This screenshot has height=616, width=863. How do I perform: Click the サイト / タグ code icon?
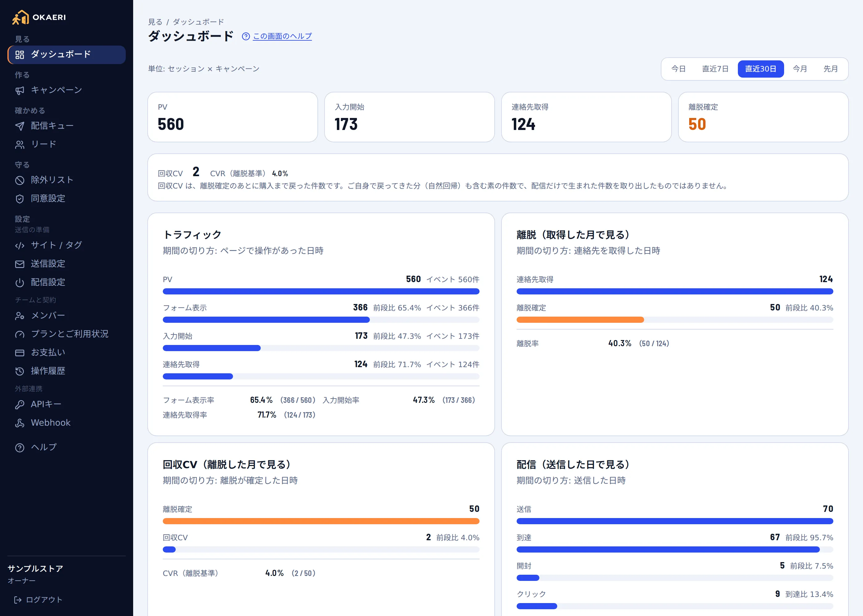click(20, 245)
